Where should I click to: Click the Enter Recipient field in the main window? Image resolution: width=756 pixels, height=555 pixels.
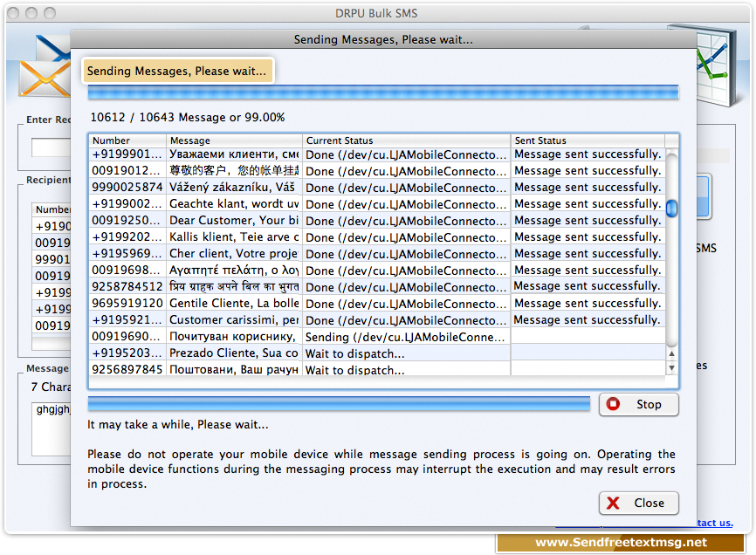click(x=52, y=147)
